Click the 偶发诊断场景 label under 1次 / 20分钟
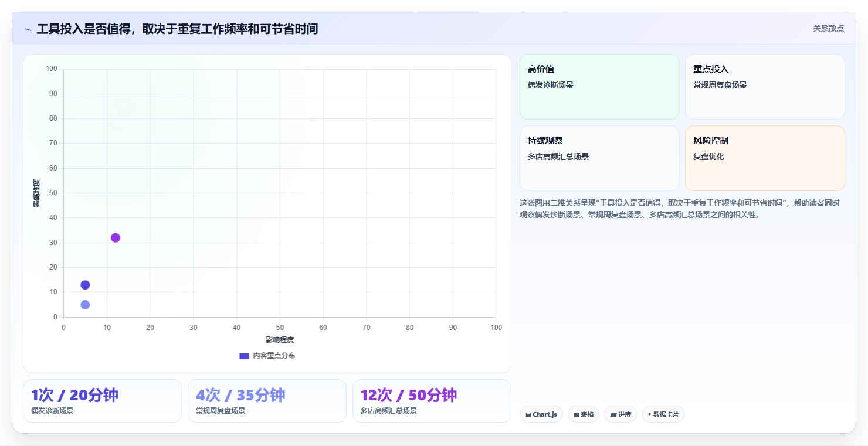 click(52, 411)
